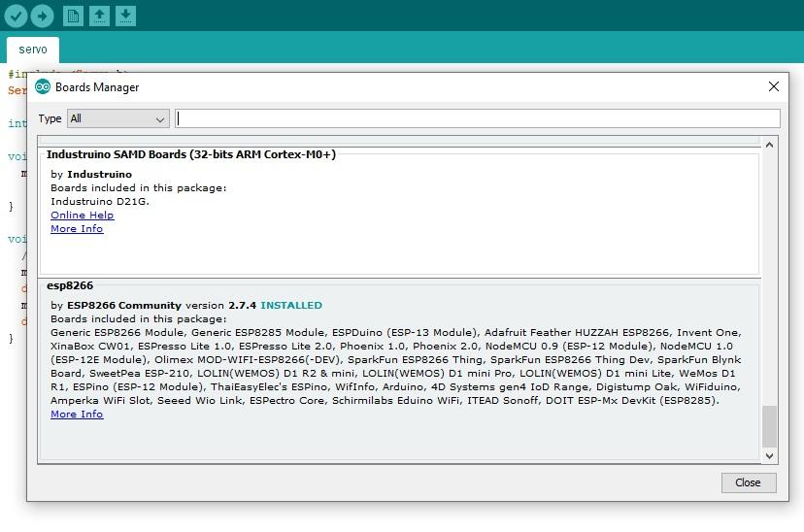
Task: Click the Verify checkmark icon
Action: pyautogui.click(x=16, y=17)
